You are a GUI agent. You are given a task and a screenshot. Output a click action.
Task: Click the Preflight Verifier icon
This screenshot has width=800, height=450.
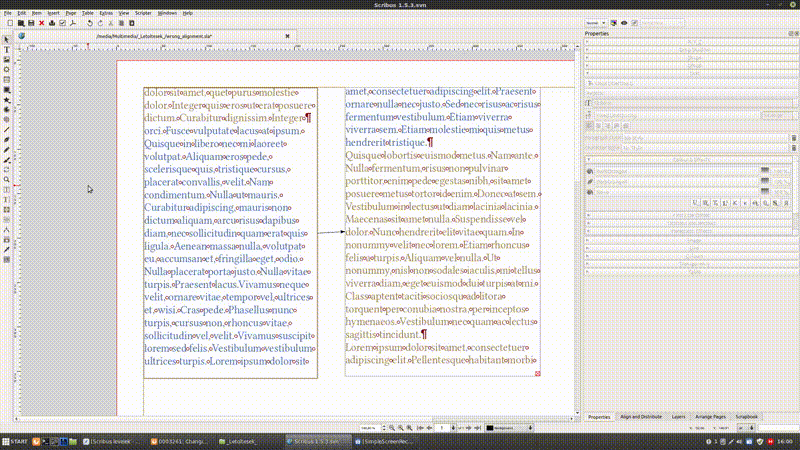point(63,22)
